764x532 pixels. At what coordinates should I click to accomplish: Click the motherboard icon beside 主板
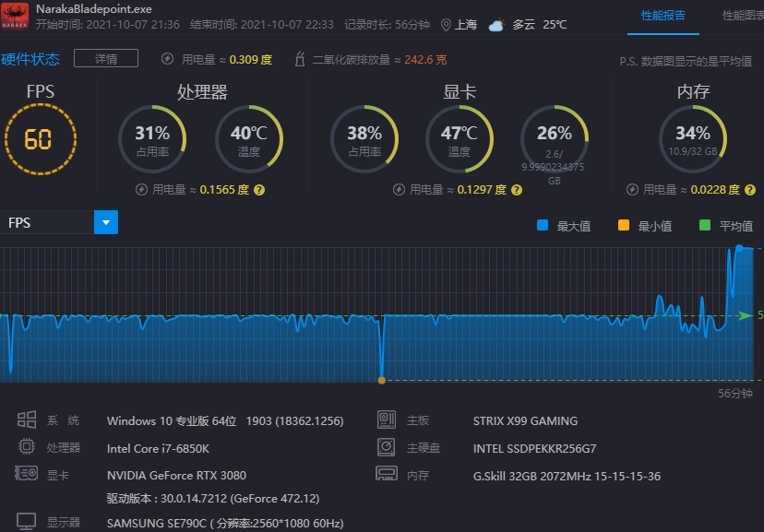(387, 420)
